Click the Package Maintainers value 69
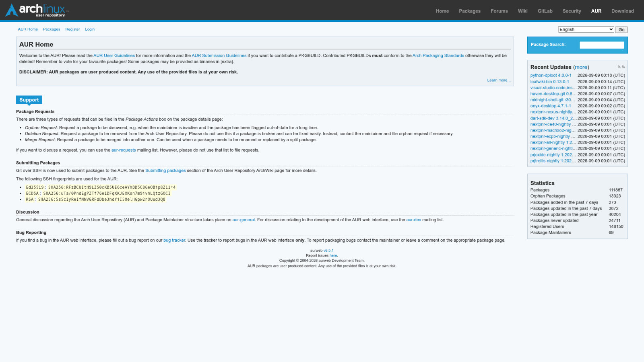 click(x=611, y=232)
